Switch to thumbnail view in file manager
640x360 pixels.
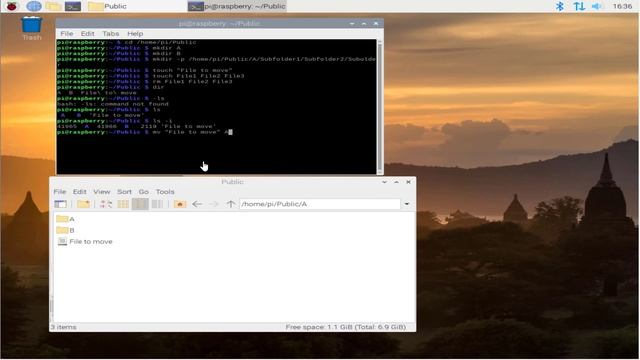pos(123,204)
